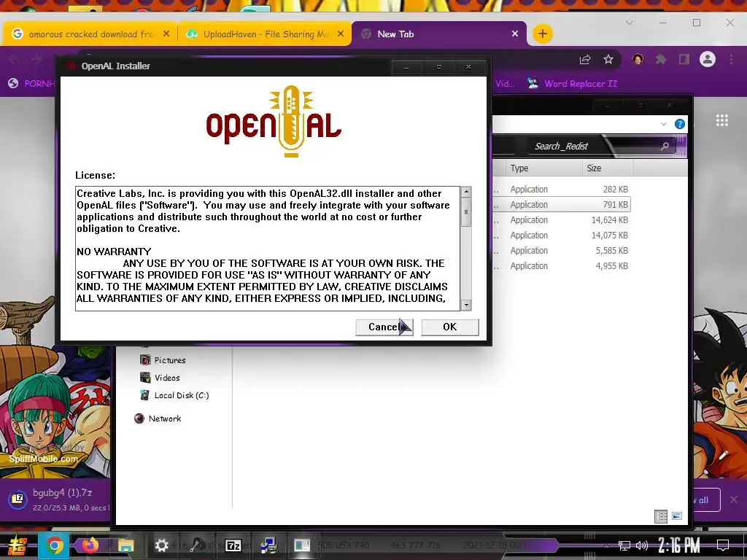The width and height of the screenshot is (747, 560).
Task: Open Chrome three-dot menu
Action: tap(731, 60)
